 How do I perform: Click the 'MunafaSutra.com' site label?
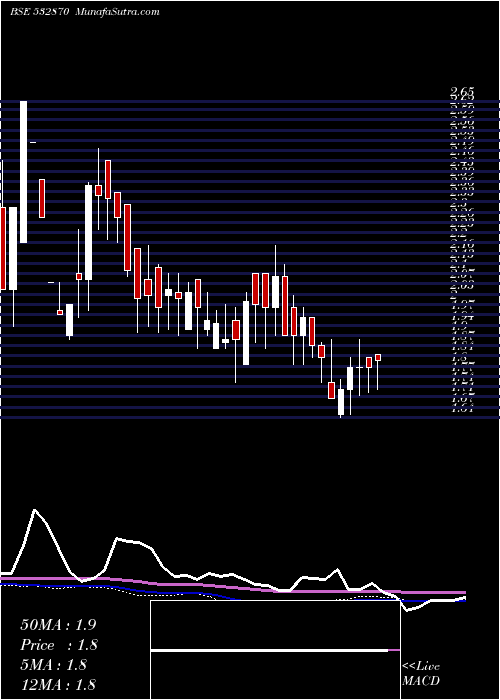tap(118, 12)
